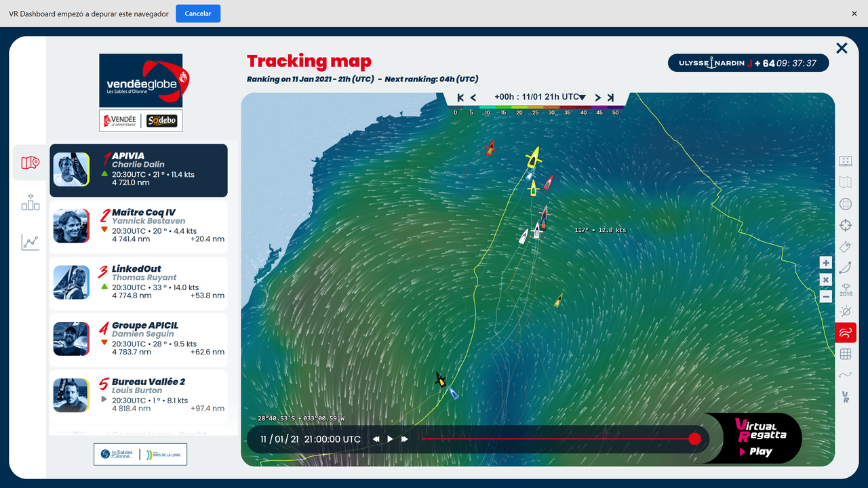The image size is (868, 488).
Task: Click the large yellow leading boat
Action: pos(534,159)
